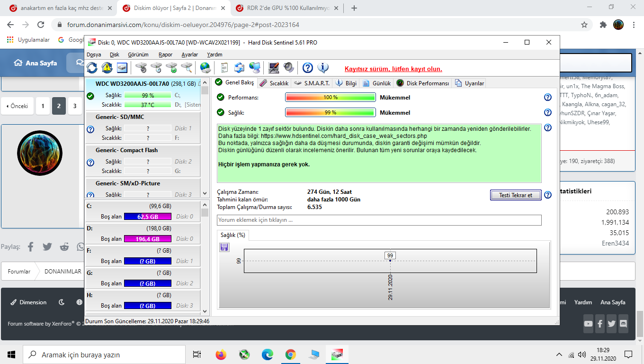644x364 pixels.
Task: Open the Günlük tab
Action: pos(377,83)
